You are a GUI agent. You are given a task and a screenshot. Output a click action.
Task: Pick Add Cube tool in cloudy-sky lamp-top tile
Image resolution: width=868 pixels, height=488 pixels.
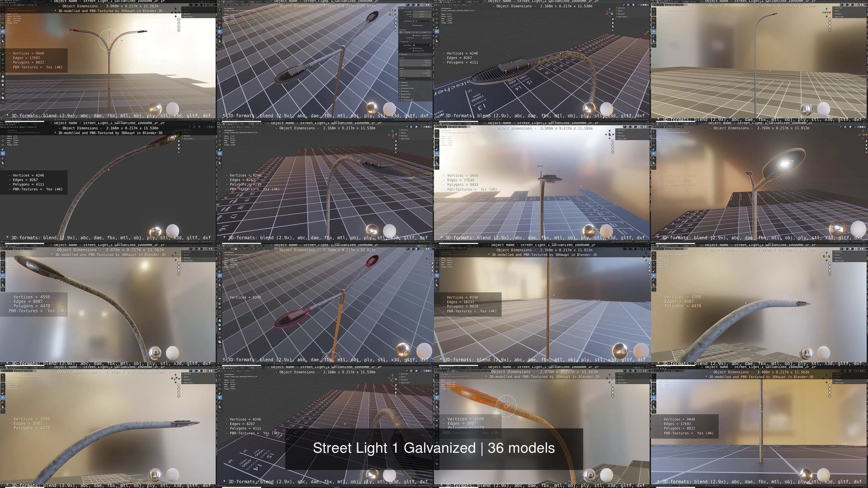pyautogui.click(x=437, y=168)
